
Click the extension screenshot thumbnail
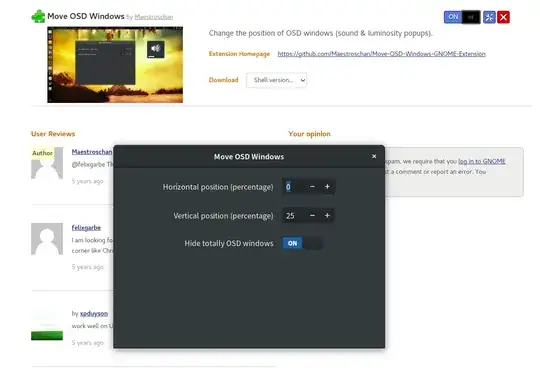(115, 65)
